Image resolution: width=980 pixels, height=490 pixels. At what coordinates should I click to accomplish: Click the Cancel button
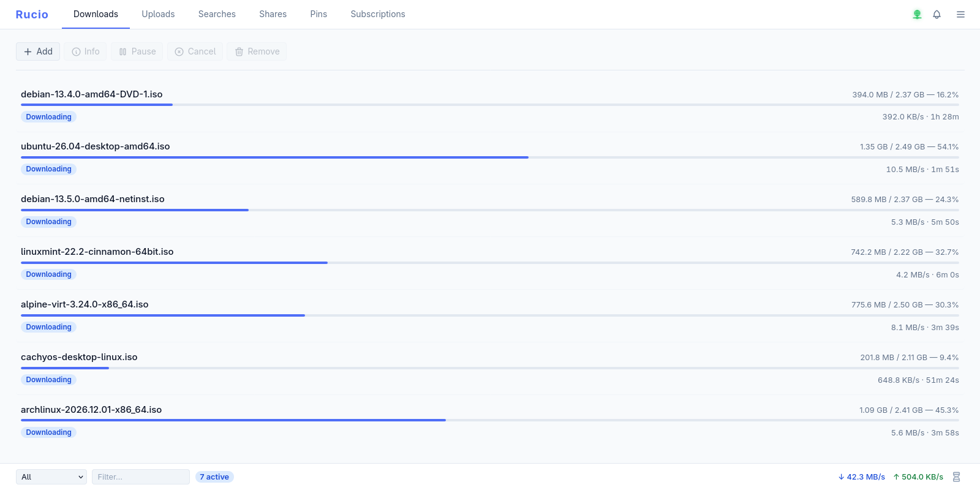point(195,51)
